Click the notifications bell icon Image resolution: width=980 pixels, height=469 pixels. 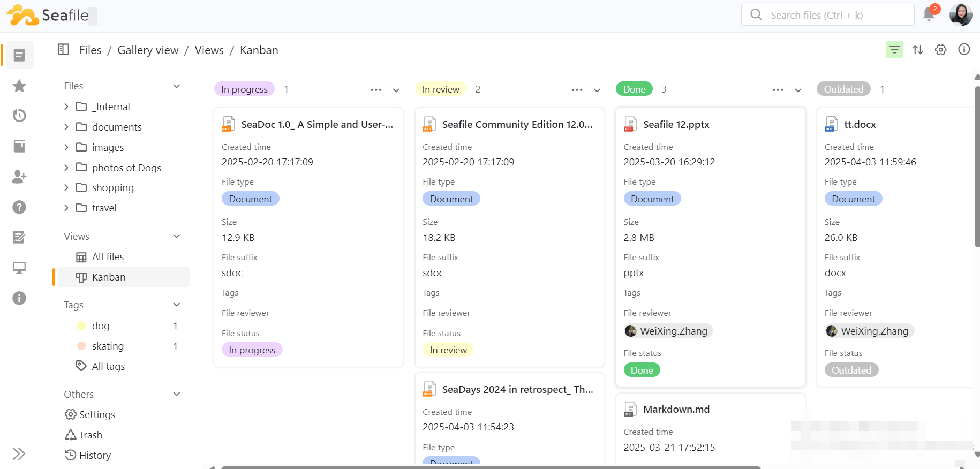929,14
